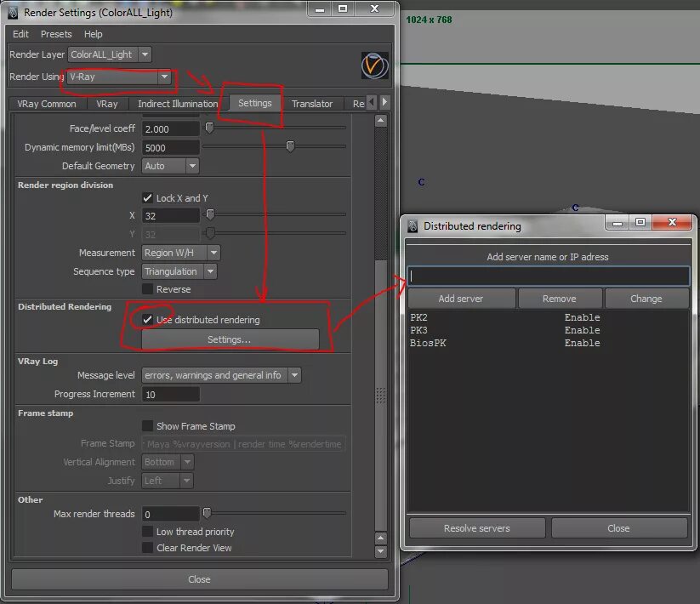Click the Face/level coeff slider handle
The width and height of the screenshot is (700, 604).
(209, 128)
